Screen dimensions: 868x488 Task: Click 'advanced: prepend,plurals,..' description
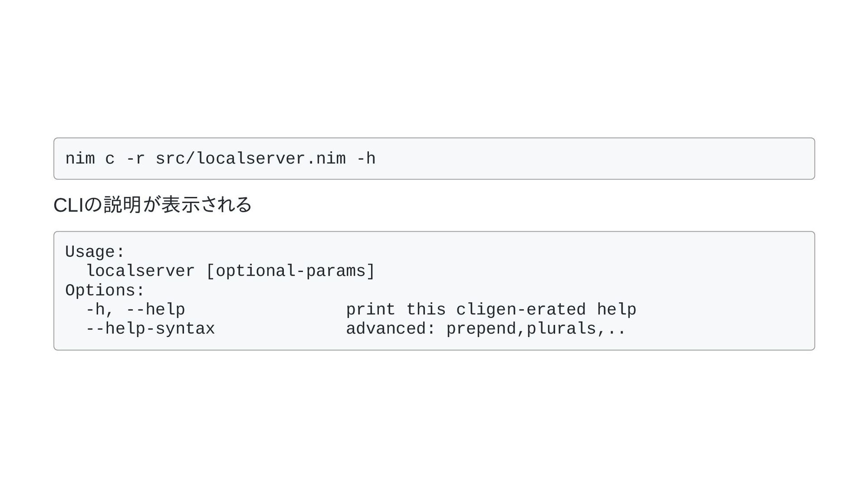[x=486, y=329]
